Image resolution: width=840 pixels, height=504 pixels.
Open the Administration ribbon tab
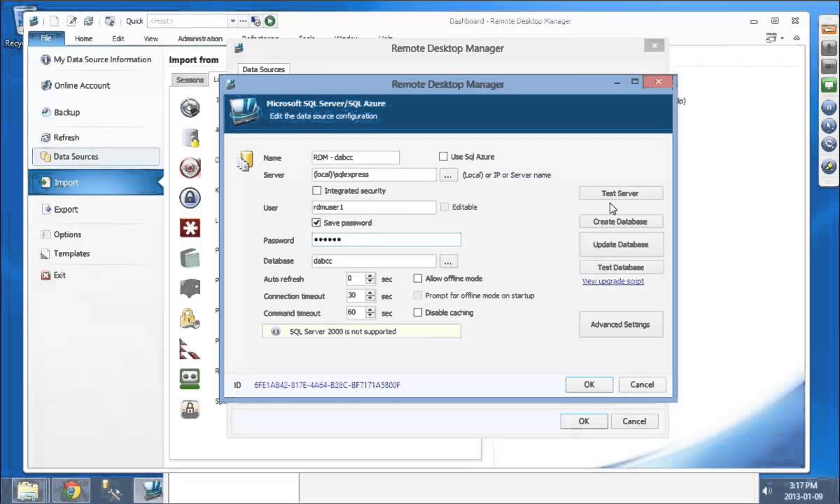click(x=200, y=39)
